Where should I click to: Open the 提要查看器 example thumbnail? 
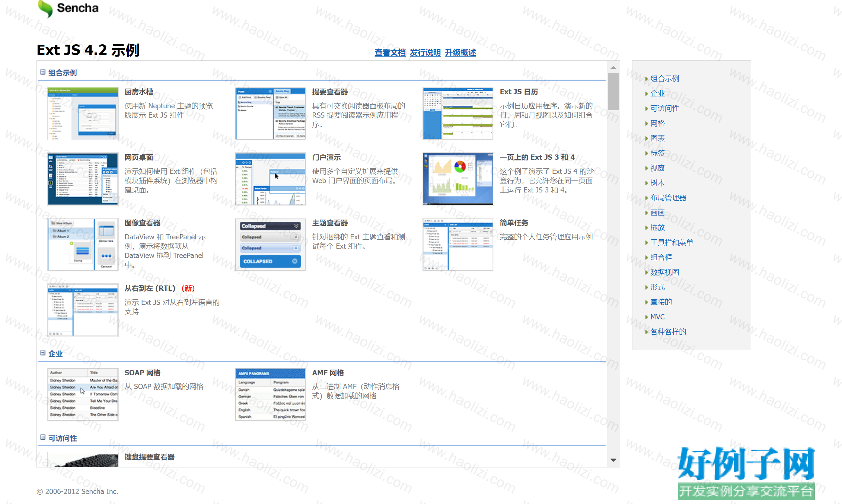270,114
